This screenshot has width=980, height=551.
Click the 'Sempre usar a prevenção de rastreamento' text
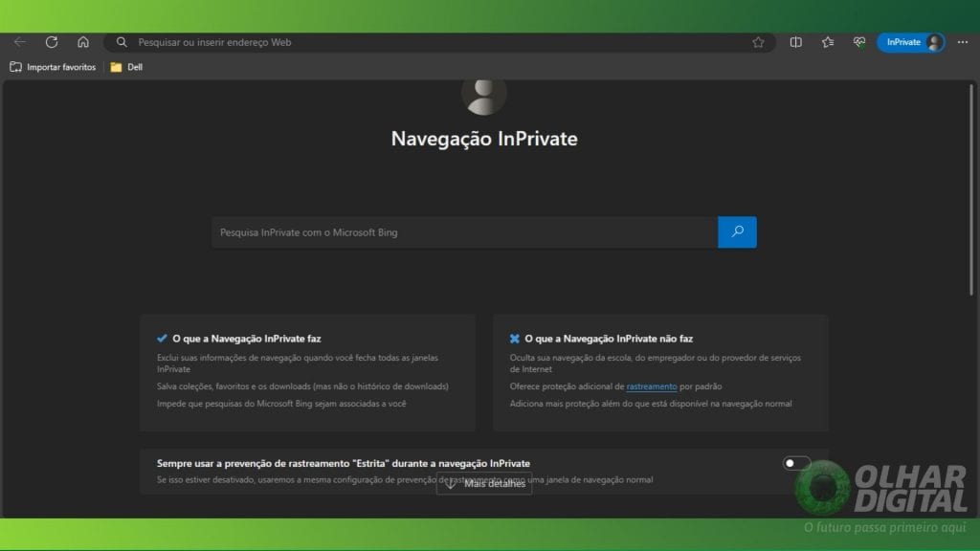[344, 464]
